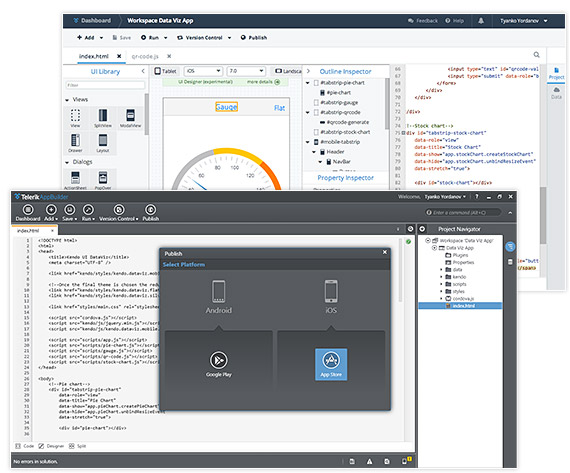This screenshot has width=570, height=473.
Task: Pick the Layout component in UI Library
Action: pos(103,143)
